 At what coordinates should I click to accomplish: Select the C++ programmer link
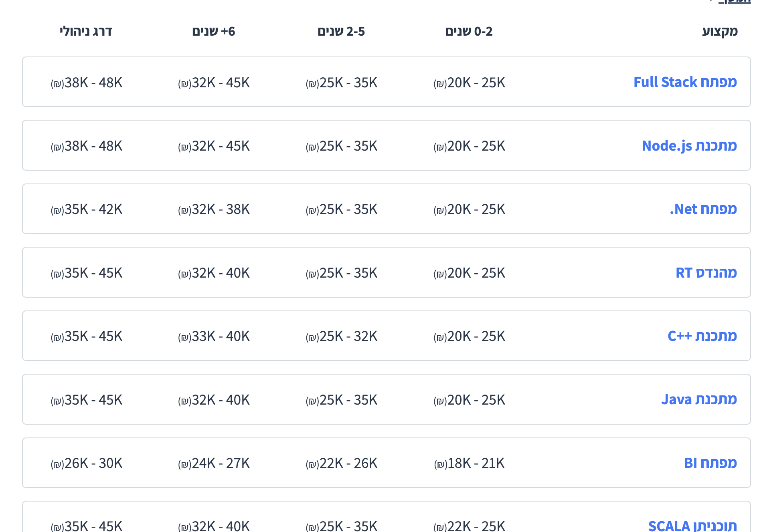[702, 336]
